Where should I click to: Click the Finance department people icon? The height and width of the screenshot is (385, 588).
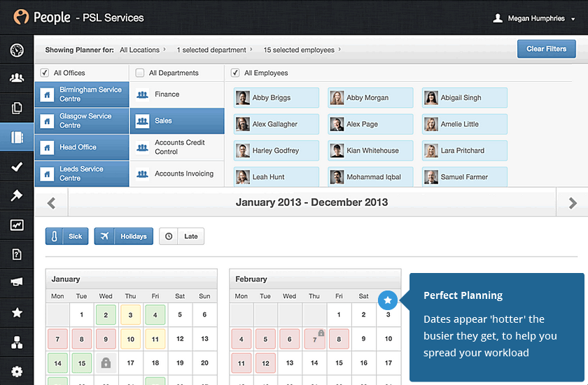click(x=142, y=94)
